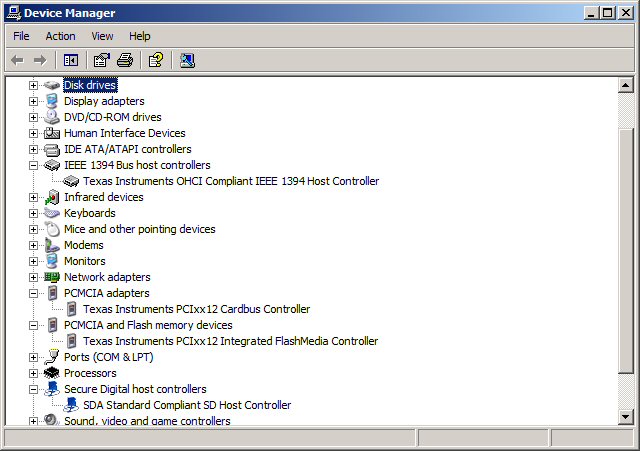Collapse the PCMCIA adapters node
Screen dimensions: 640x451
[33, 293]
